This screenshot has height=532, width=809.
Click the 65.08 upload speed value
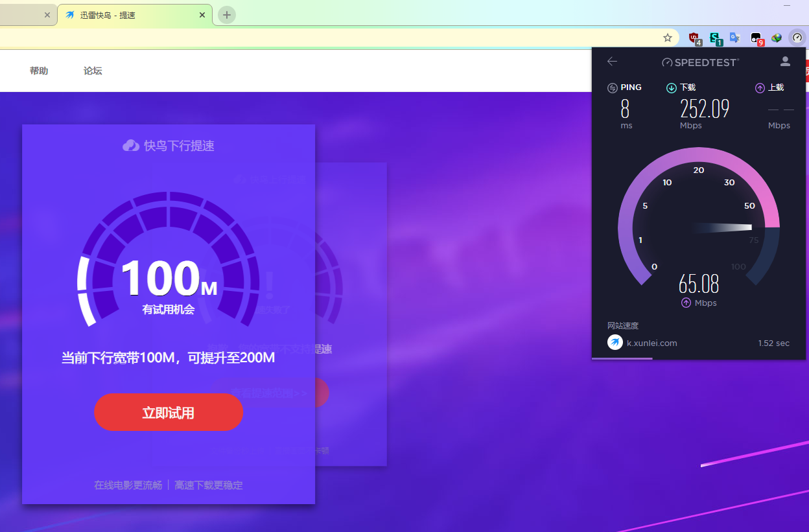(699, 284)
